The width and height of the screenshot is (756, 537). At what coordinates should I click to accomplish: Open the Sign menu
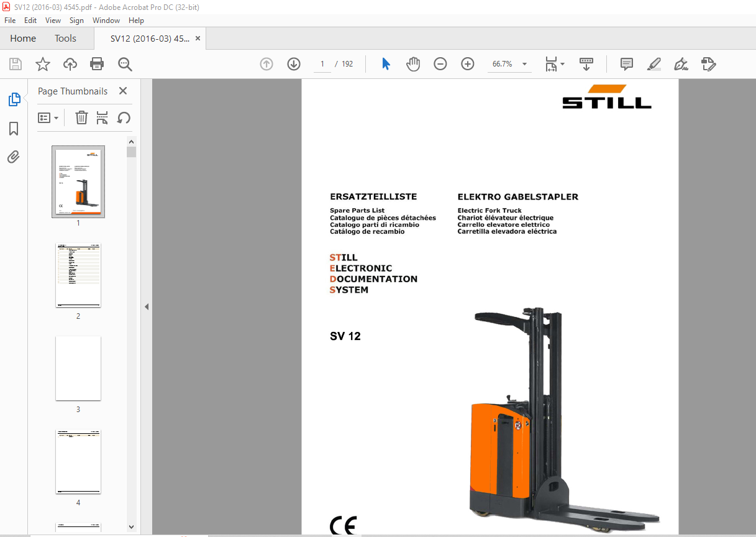tap(76, 21)
